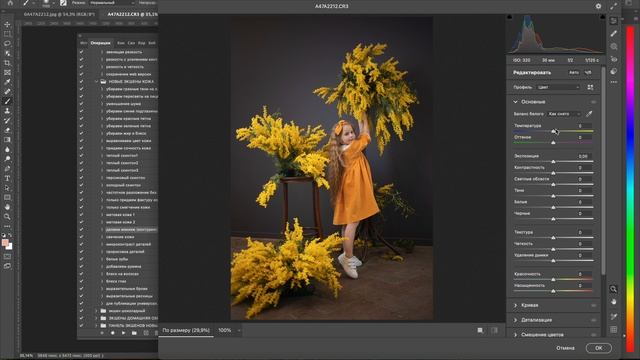Select the Eraser tool
The image size is (640, 360).
(7, 130)
